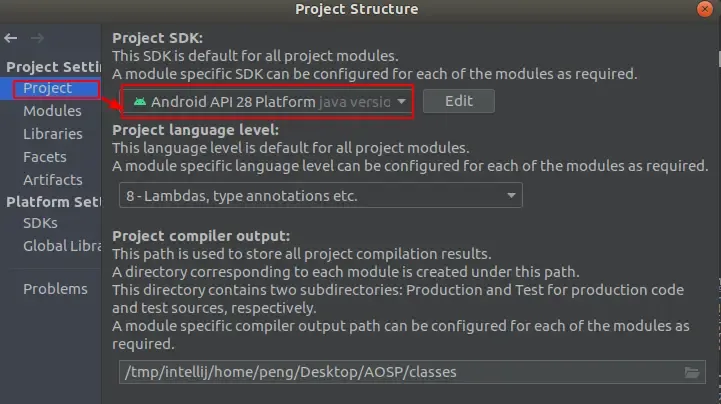Open the Modules settings section
The height and width of the screenshot is (404, 721).
tap(52, 111)
